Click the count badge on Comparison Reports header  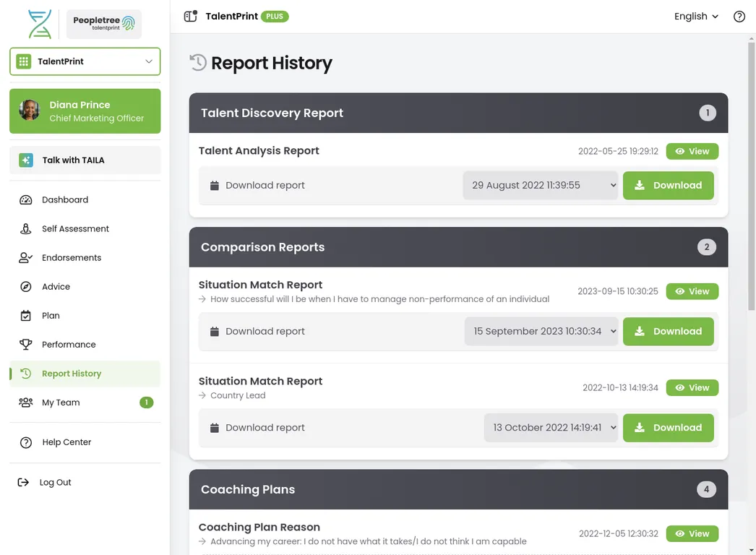click(706, 247)
